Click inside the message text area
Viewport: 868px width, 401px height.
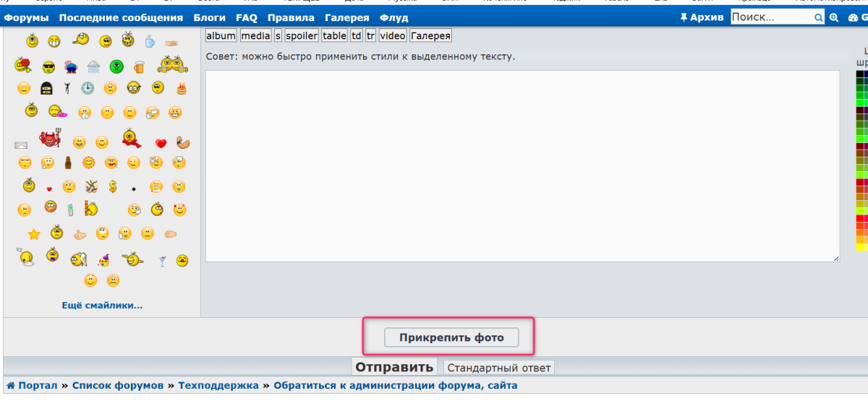(x=522, y=166)
